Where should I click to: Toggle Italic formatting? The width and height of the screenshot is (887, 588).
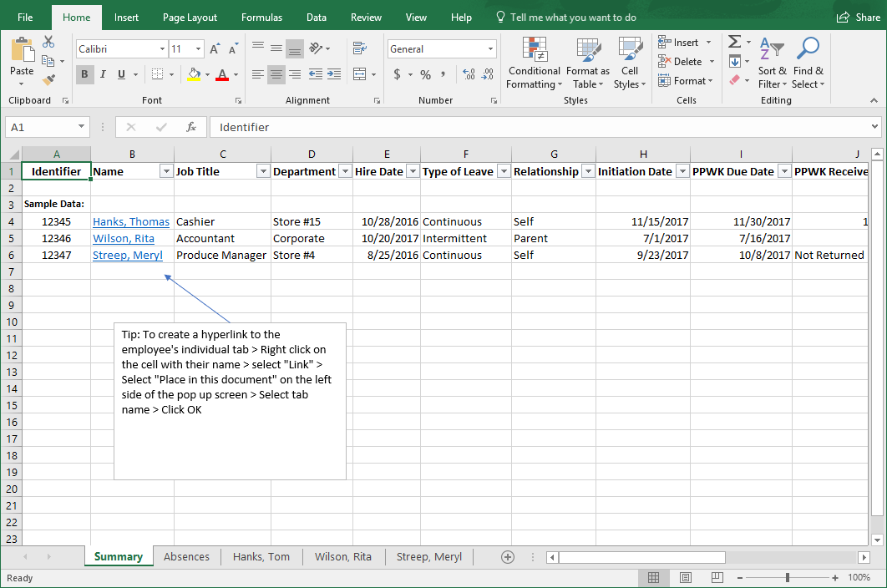coord(104,74)
